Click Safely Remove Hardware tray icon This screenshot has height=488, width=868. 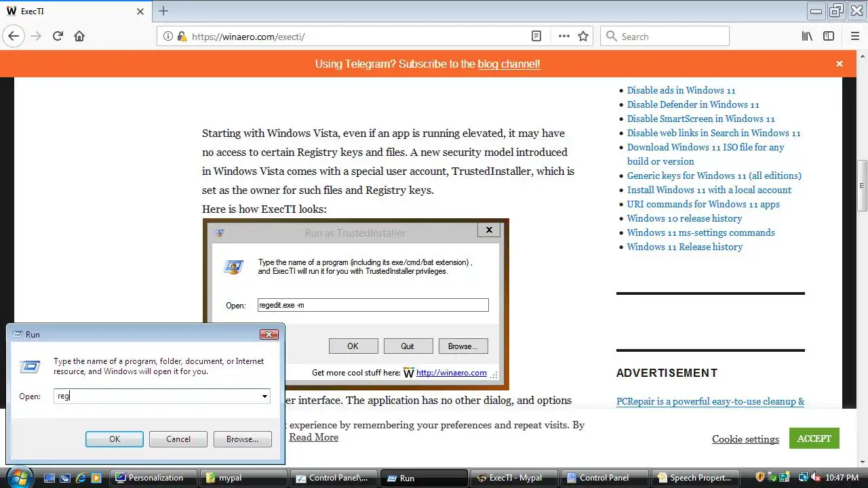coord(774,477)
